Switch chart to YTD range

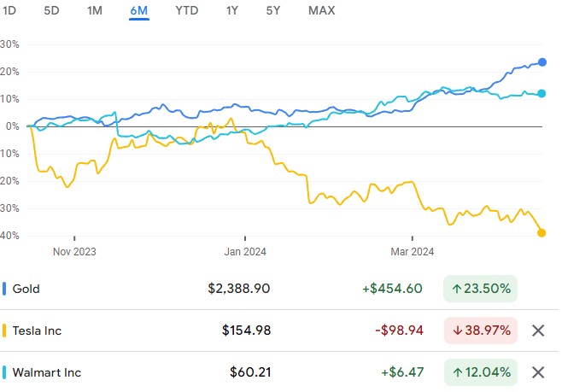186,11
